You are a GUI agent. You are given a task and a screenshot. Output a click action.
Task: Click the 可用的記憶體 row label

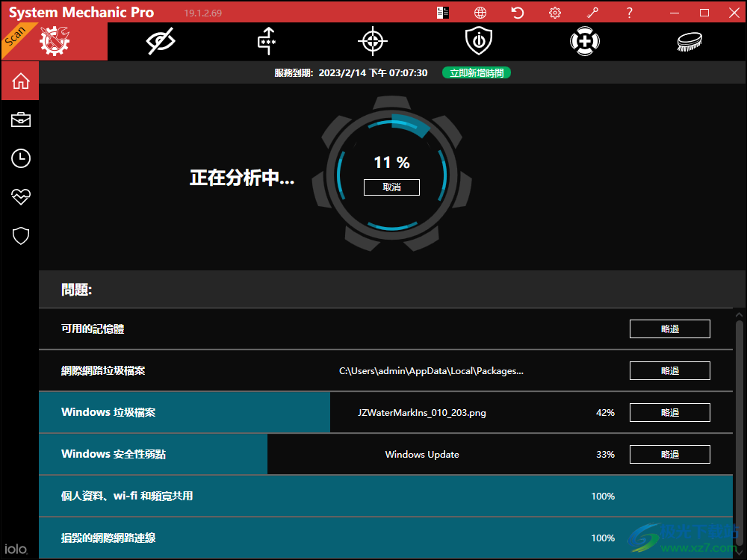click(93, 329)
